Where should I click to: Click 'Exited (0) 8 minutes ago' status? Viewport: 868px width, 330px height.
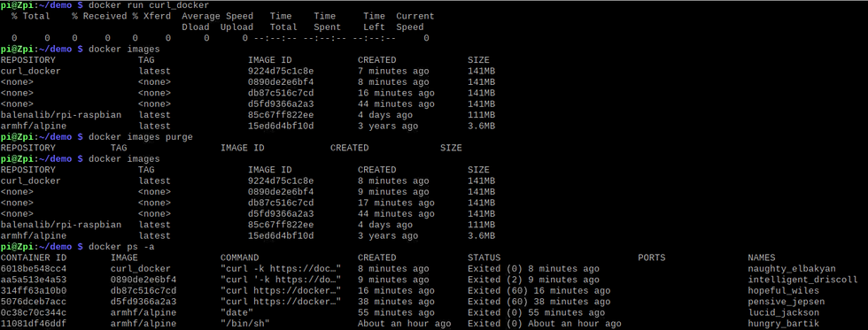[x=533, y=269]
